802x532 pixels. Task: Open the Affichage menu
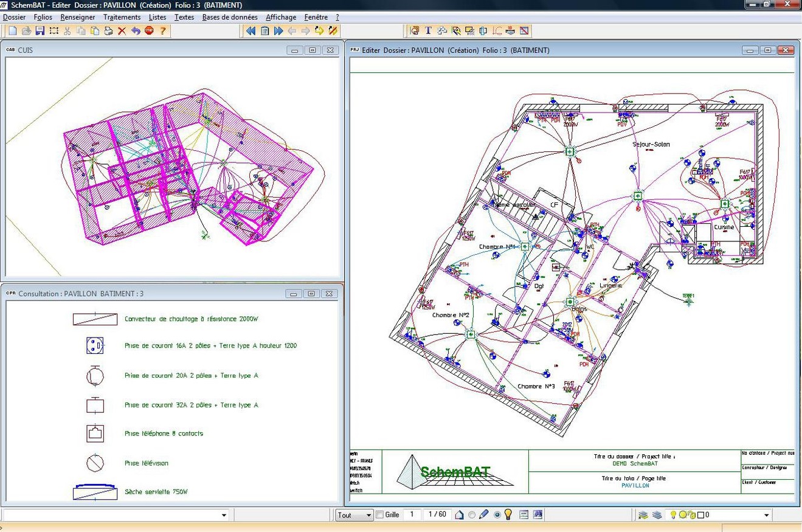281,17
